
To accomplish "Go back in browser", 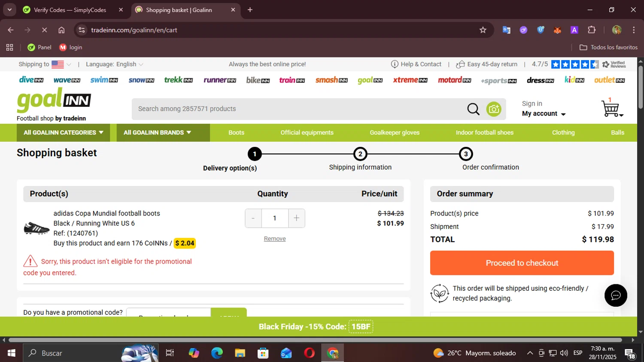I will pos(11,30).
